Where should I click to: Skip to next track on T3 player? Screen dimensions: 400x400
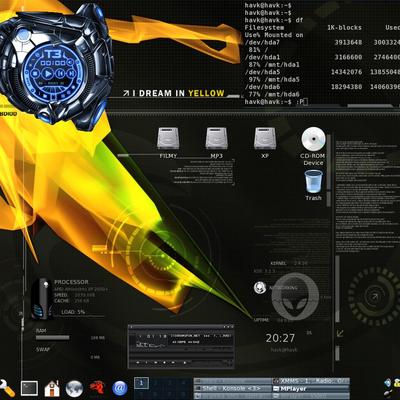[x=71, y=73]
